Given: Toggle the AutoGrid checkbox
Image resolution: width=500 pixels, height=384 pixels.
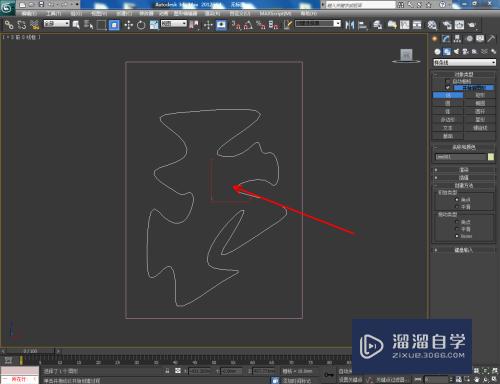Looking at the screenshot, I should click(448, 81).
